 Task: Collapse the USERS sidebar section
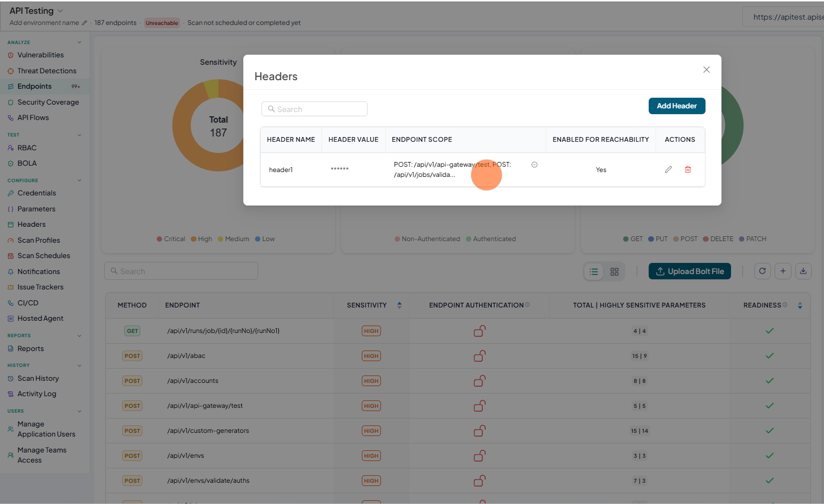(x=80, y=411)
